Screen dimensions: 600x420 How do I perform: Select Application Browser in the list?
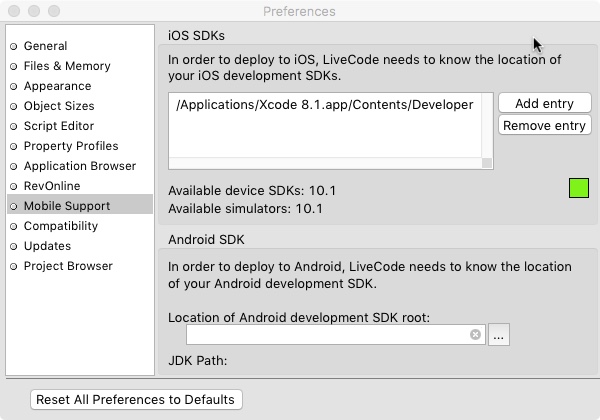[79, 166]
